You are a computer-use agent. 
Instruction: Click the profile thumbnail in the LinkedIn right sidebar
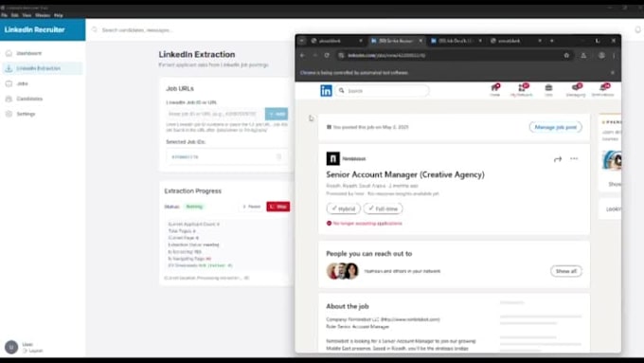click(612, 160)
